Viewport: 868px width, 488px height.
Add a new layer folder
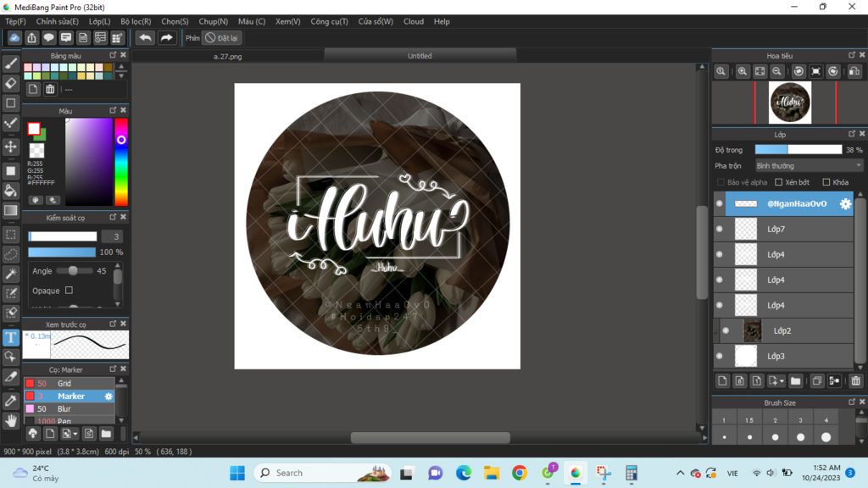pyautogui.click(x=795, y=380)
